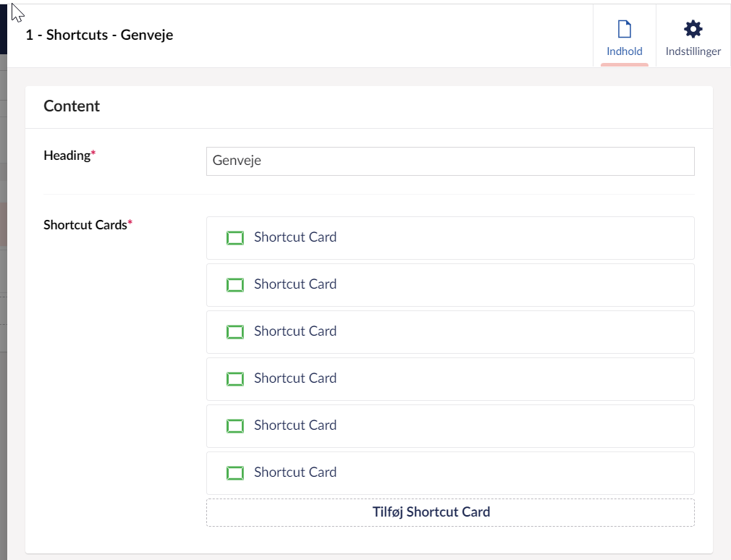
Task: Click the gear icon above Indstillinger
Action: pyautogui.click(x=693, y=30)
